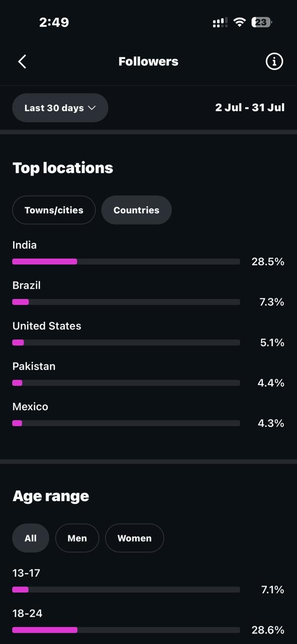Tap the back arrow icon

tap(22, 61)
